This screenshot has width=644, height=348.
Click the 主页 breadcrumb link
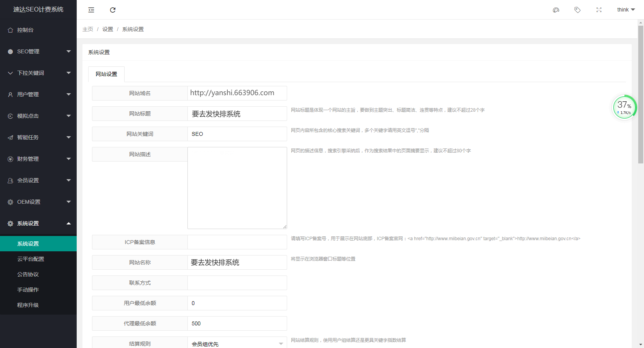click(x=88, y=29)
